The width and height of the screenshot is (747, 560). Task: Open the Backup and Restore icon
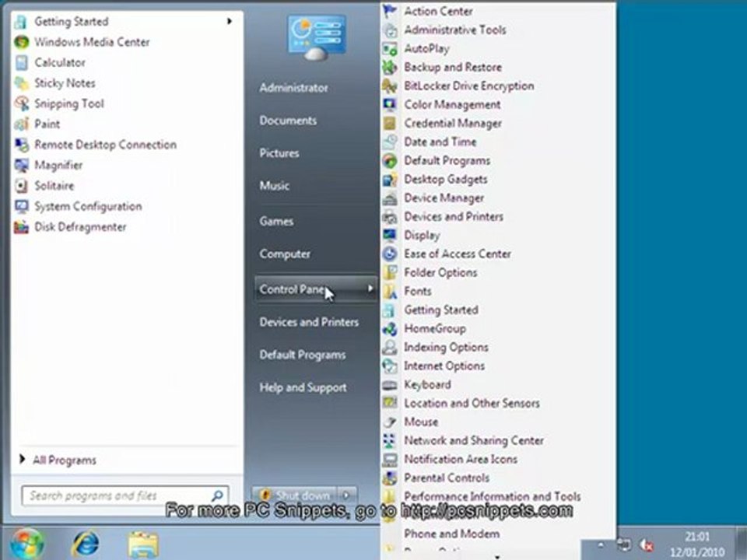(390, 67)
